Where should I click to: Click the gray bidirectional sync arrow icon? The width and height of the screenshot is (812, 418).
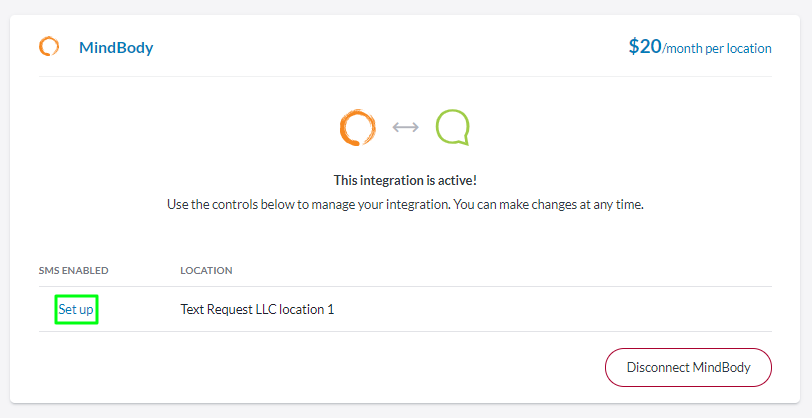click(x=405, y=127)
